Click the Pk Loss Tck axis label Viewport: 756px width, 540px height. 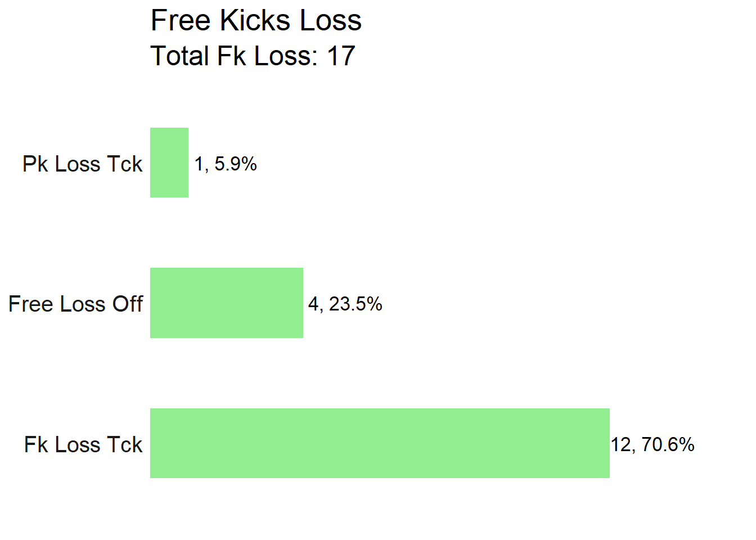click(83, 164)
